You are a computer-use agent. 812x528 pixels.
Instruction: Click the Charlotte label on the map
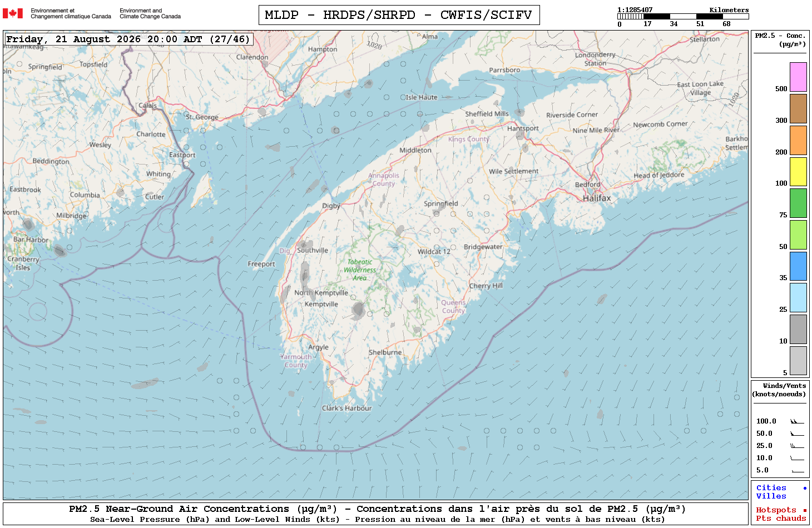point(151,135)
